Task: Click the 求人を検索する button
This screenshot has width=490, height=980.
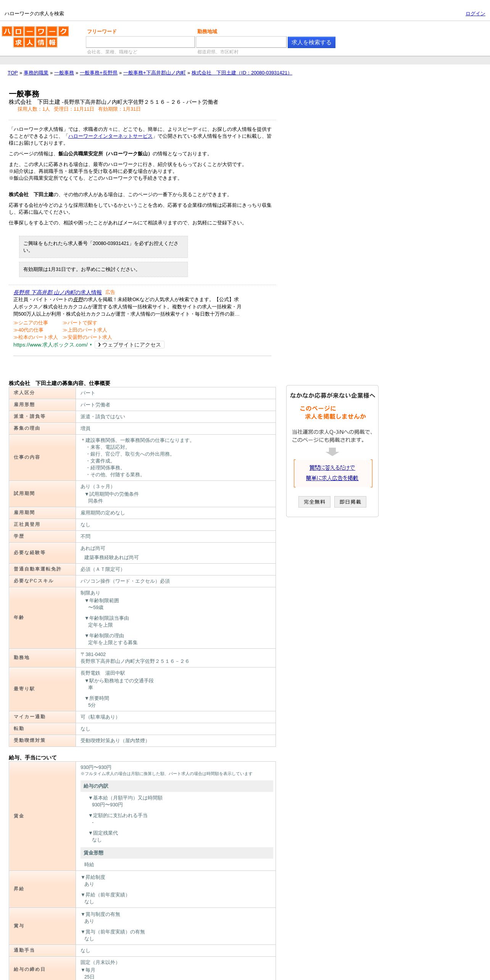Action: [x=311, y=42]
